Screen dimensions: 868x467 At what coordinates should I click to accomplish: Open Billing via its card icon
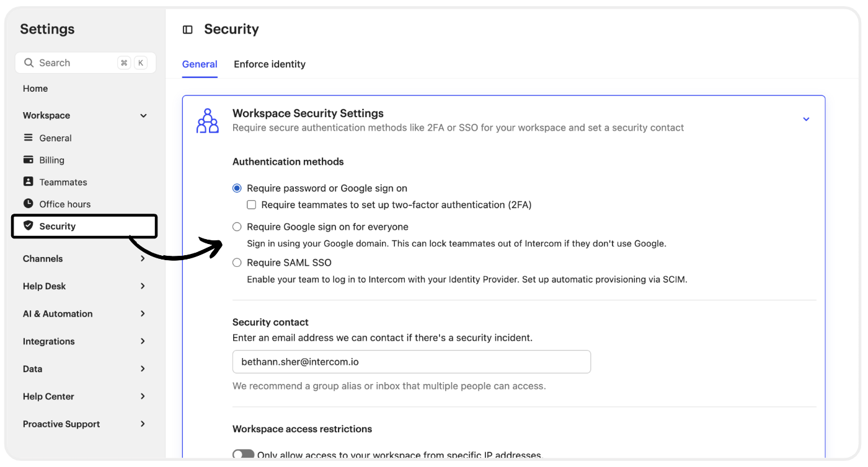click(28, 160)
